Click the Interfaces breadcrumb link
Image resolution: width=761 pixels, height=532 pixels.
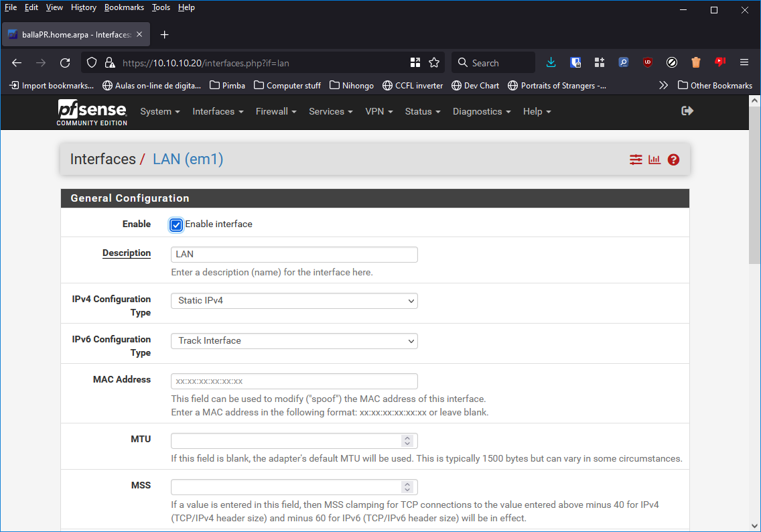(102, 159)
